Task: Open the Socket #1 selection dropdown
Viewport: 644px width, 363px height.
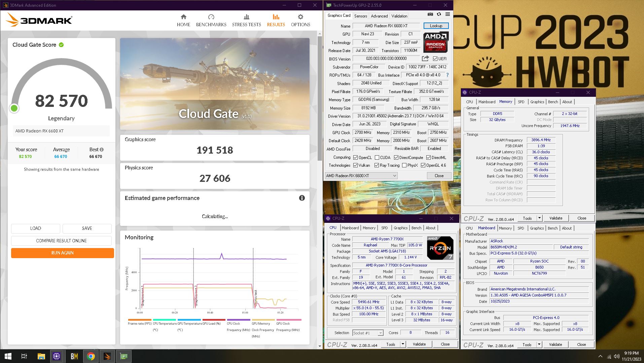Action: 368,333
